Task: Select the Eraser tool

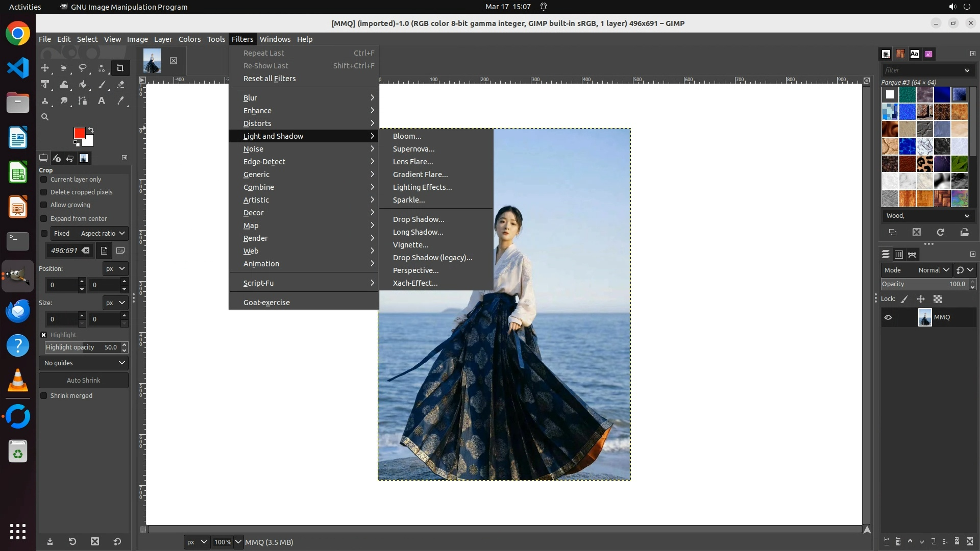Action: coord(120,85)
